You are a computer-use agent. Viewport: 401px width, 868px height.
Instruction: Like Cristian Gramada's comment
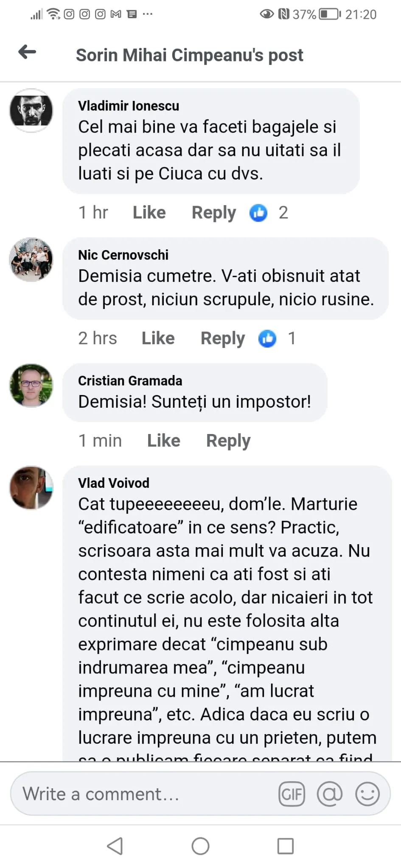point(163,441)
